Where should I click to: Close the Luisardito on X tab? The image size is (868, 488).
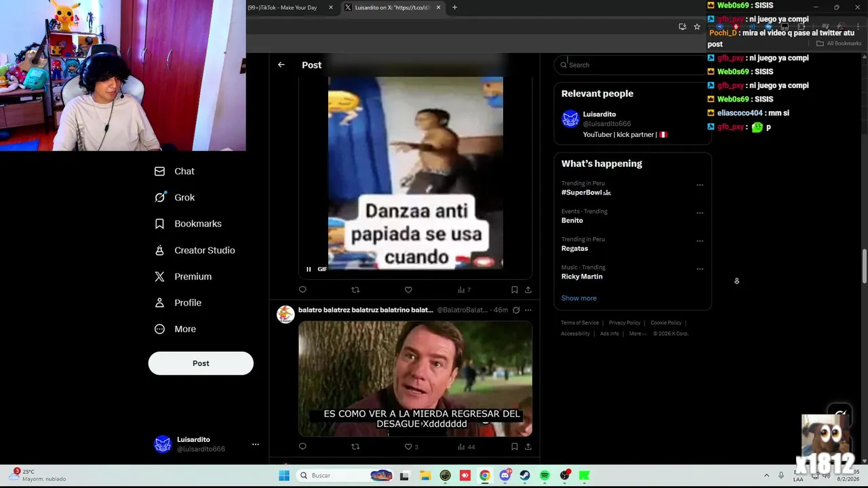tap(438, 7)
